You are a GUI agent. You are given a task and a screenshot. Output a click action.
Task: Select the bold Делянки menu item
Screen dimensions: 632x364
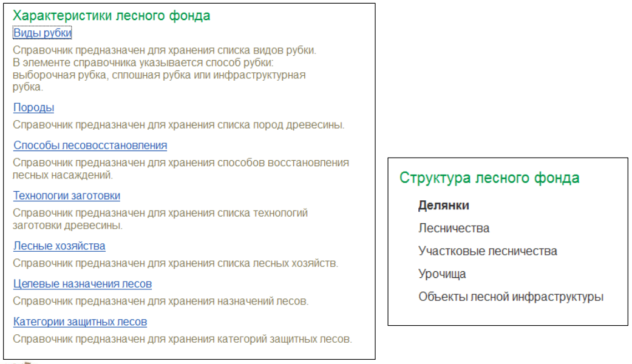[x=443, y=206]
